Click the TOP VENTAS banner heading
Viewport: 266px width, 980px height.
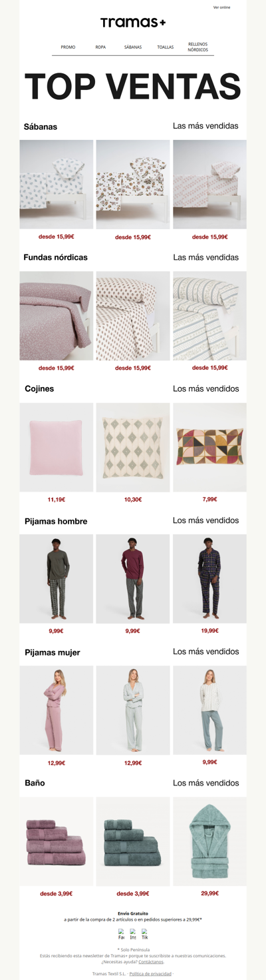(x=133, y=87)
